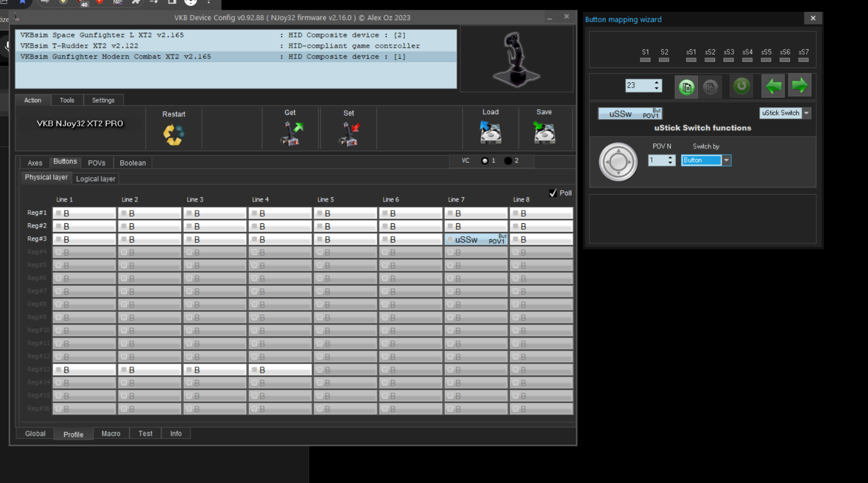Click the Reg#13 Line 1 button cell

(x=84, y=370)
